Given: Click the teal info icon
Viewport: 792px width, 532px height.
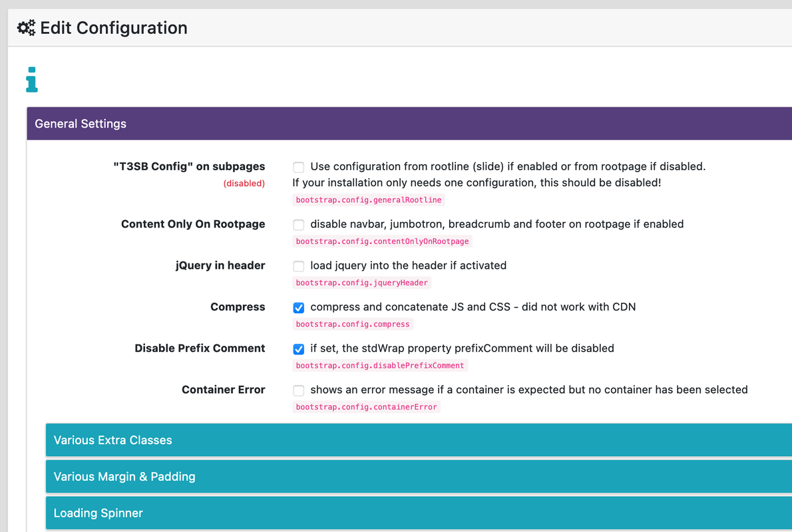Looking at the screenshot, I should tap(31, 80).
